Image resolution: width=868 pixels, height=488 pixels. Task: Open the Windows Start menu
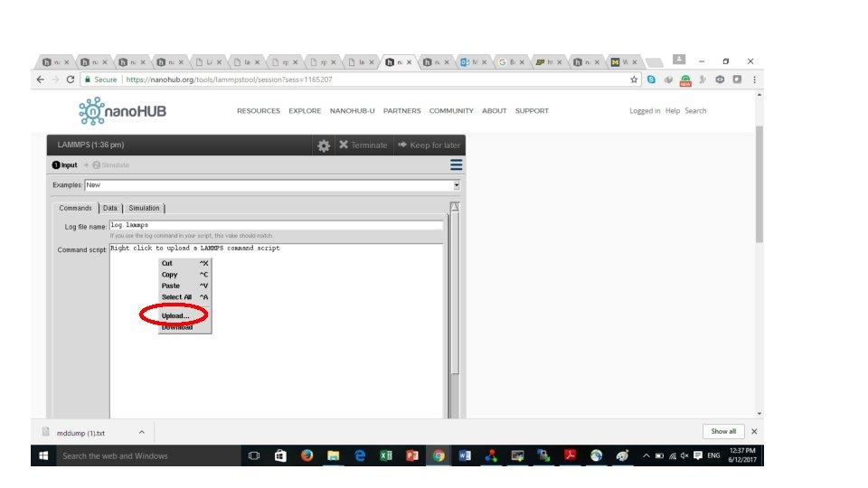tap(43, 455)
